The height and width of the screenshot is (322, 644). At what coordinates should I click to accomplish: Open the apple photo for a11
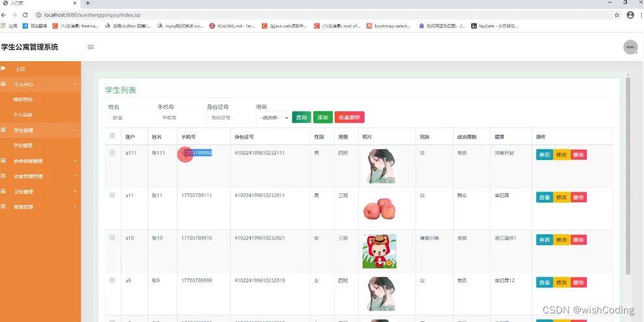[380, 209]
